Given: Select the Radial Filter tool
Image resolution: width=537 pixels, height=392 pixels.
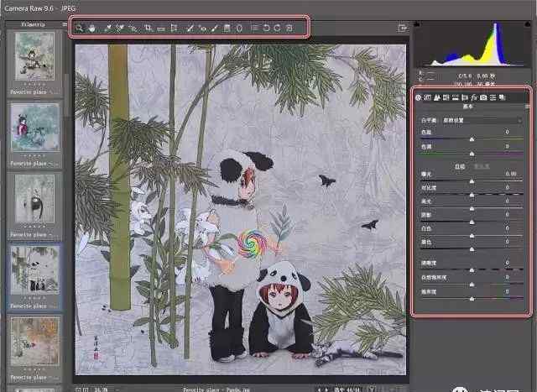Looking at the screenshot, I should 239,28.
